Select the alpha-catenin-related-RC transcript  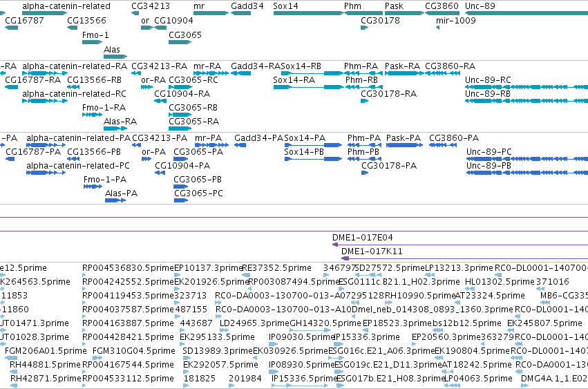[x=45, y=101]
